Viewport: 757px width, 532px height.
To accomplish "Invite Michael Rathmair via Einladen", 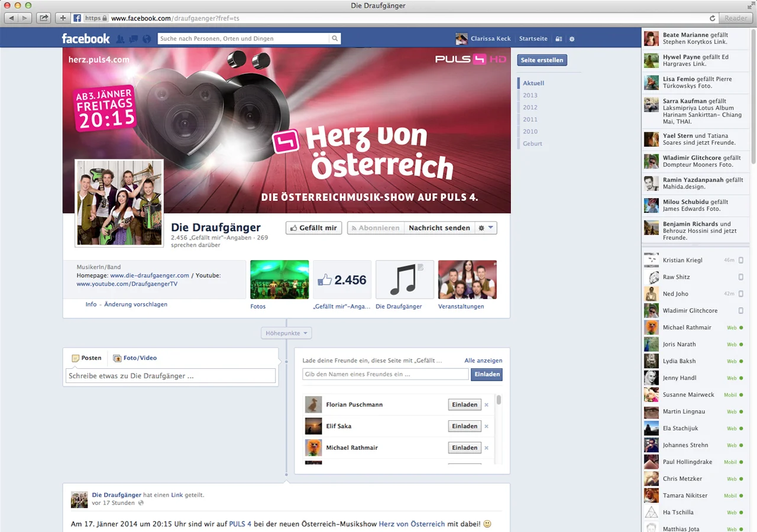I will point(465,447).
